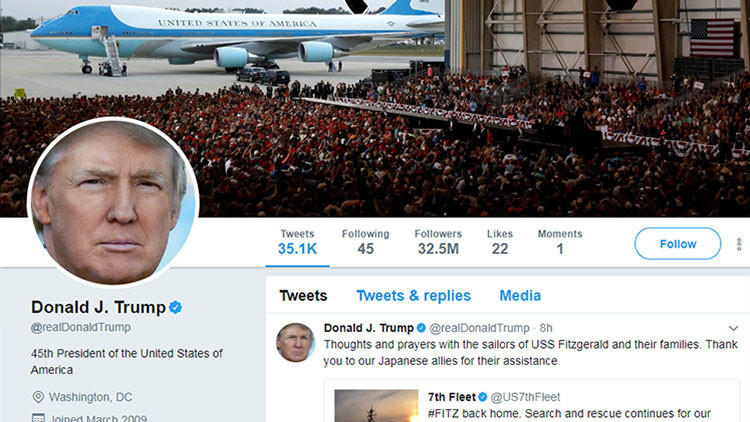Open the large round profile picture
This screenshot has width=750, height=422.
113,202
